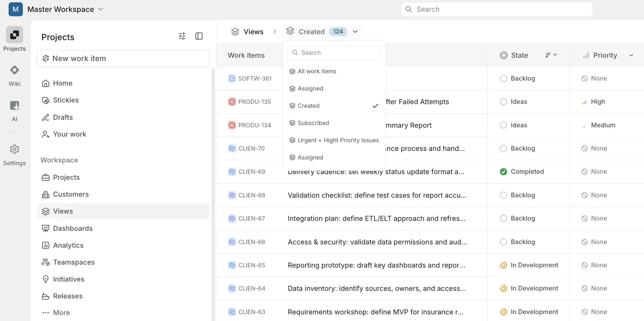Click the PRODU-134 red issue icon

tap(232, 125)
